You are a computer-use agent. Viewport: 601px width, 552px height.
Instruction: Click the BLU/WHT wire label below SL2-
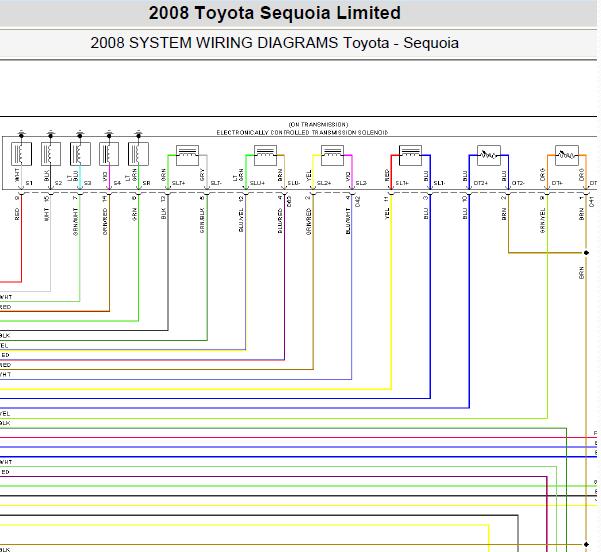pos(348,221)
